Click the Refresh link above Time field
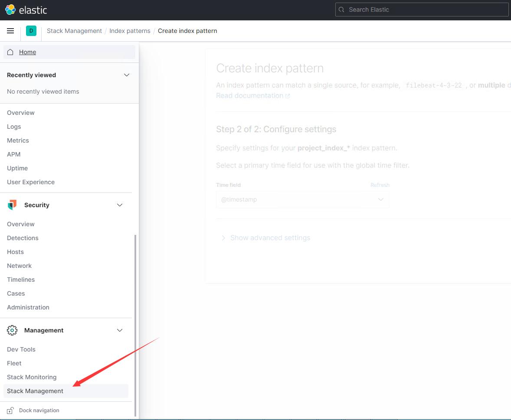 click(x=380, y=185)
